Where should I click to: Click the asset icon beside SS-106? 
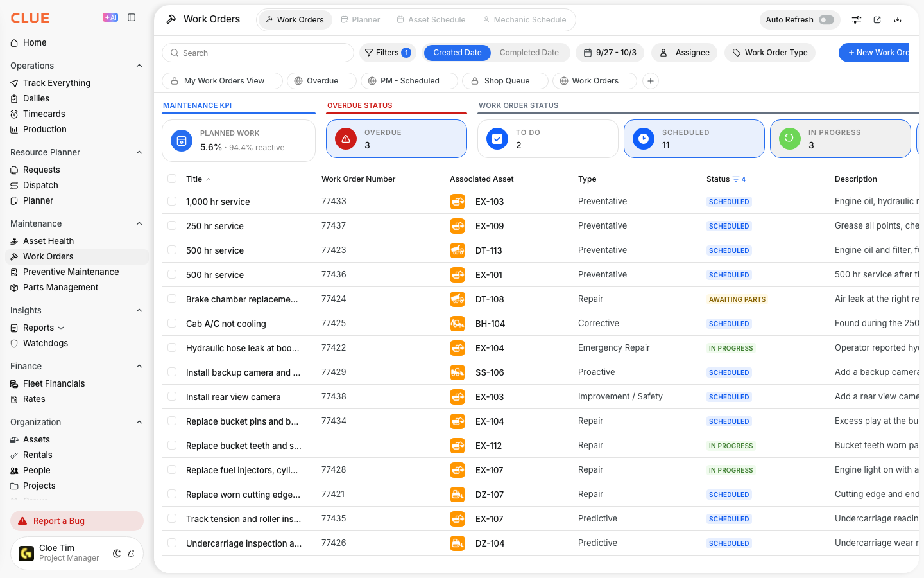coord(458,372)
